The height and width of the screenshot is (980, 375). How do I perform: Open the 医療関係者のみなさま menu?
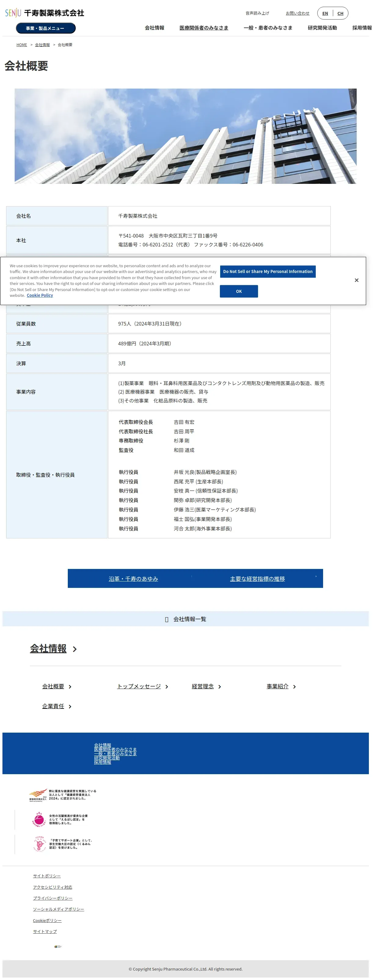coord(204,28)
